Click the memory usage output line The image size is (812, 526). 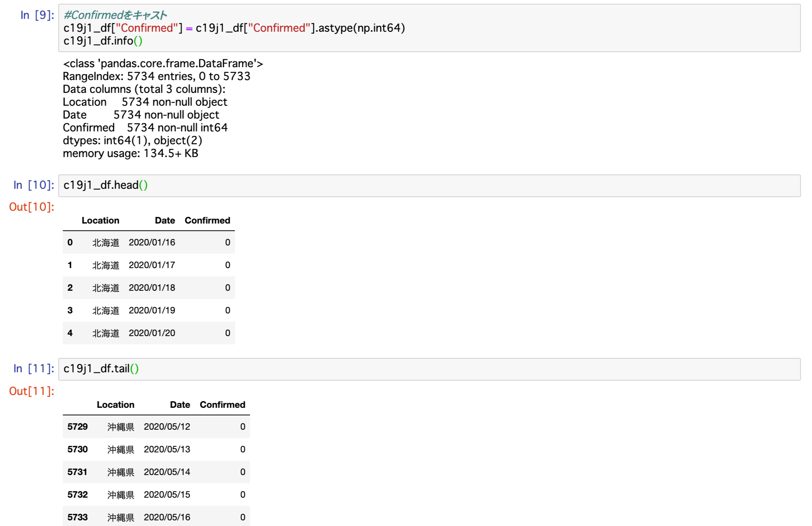pos(130,153)
